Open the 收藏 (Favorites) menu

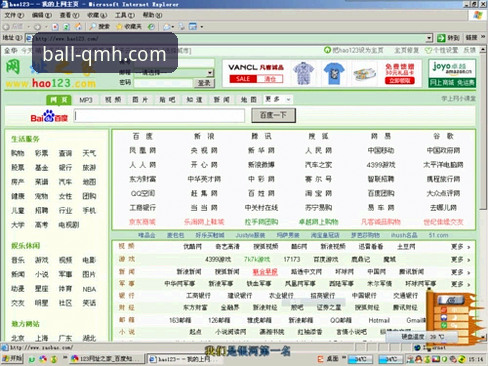coord(97,15)
